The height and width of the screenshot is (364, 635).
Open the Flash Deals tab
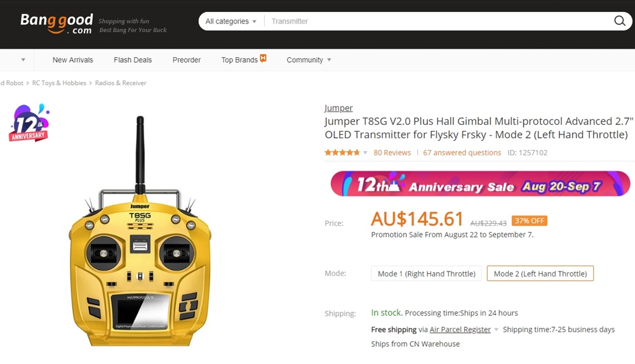(133, 60)
